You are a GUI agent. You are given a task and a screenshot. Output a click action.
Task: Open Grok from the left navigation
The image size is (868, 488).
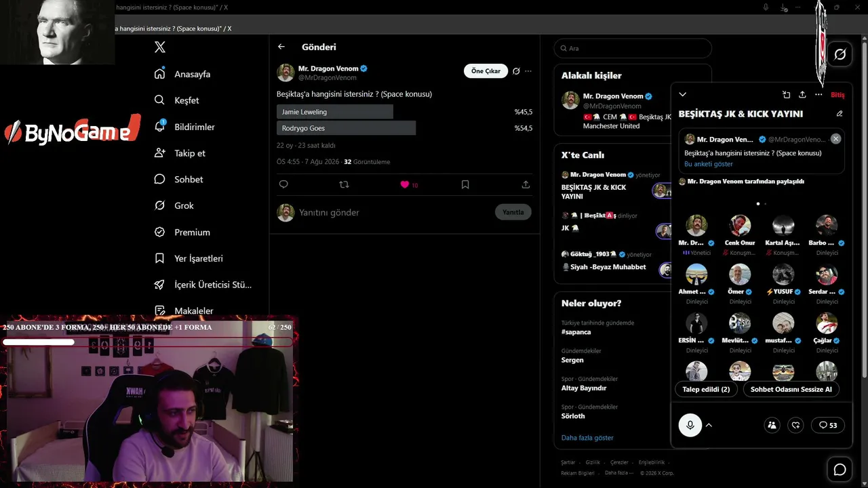tap(174, 205)
